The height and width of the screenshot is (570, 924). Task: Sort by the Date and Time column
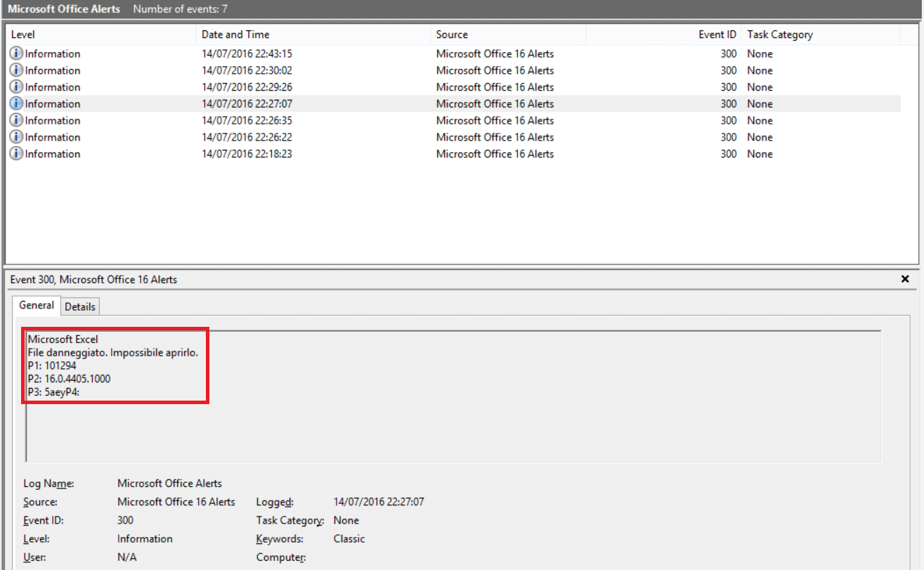(313, 34)
